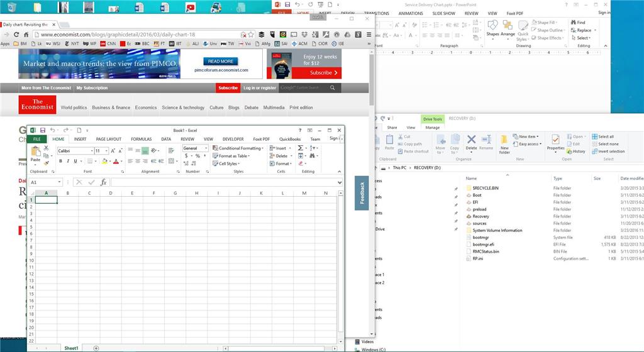Switch to the INSERT tab in Excel
Screen dimensions: 644x352
pyautogui.click(x=80, y=139)
